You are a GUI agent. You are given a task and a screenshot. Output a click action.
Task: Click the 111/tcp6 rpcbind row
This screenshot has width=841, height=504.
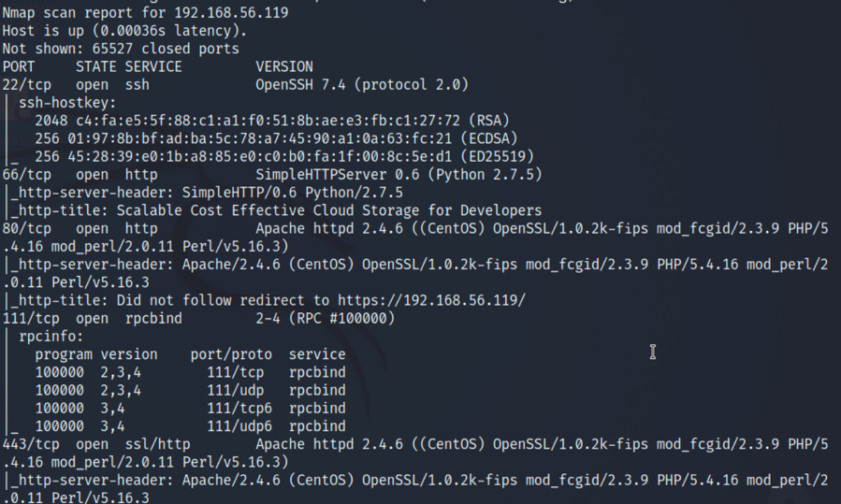(x=191, y=409)
